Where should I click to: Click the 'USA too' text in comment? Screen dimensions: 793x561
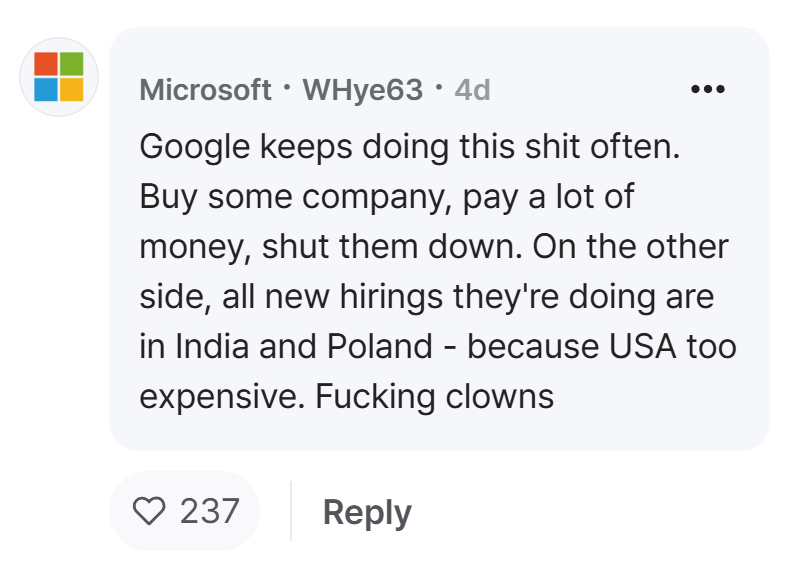(673, 347)
